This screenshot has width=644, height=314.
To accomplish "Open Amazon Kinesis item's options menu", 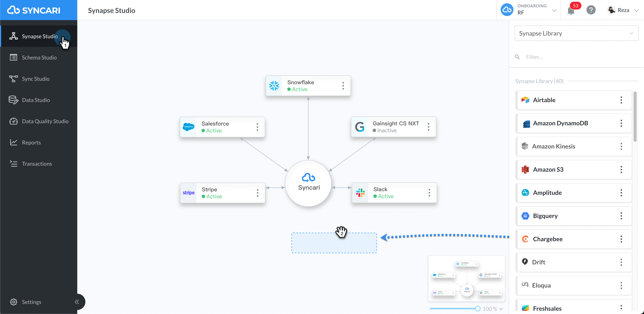I will [621, 146].
